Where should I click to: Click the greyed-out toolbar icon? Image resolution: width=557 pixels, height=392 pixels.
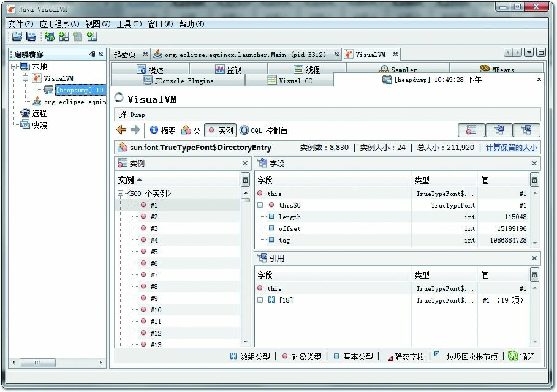tap(77, 36)
